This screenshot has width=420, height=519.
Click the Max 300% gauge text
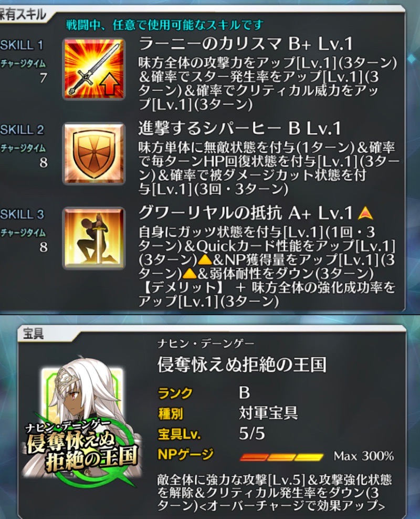(x=363, y=456)
